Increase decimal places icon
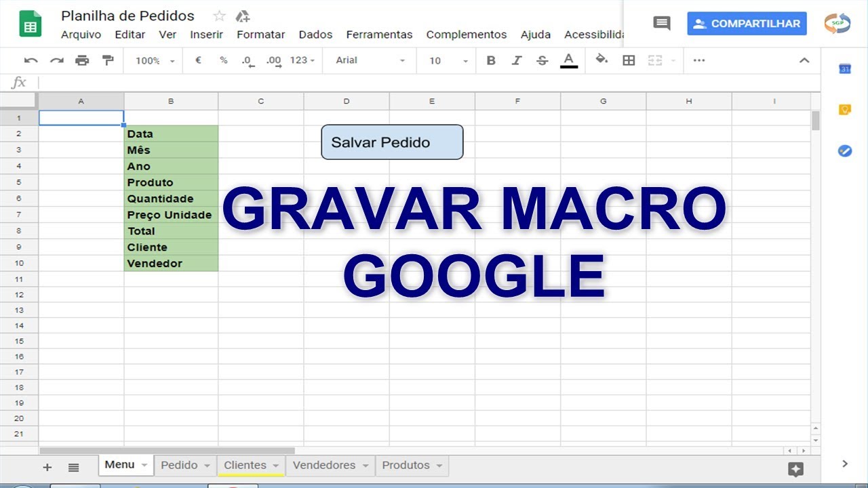Screen dimensions: 868x488 pos(273,61)
